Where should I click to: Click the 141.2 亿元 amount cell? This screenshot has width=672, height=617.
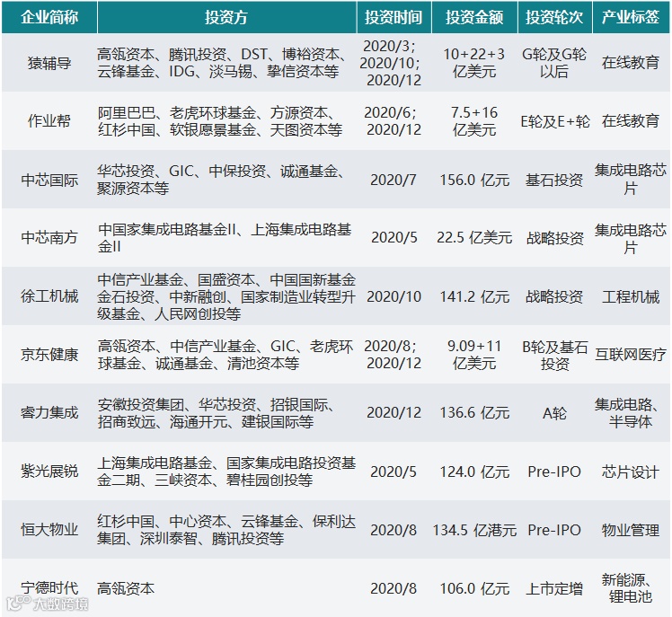(x=474, y=296)
